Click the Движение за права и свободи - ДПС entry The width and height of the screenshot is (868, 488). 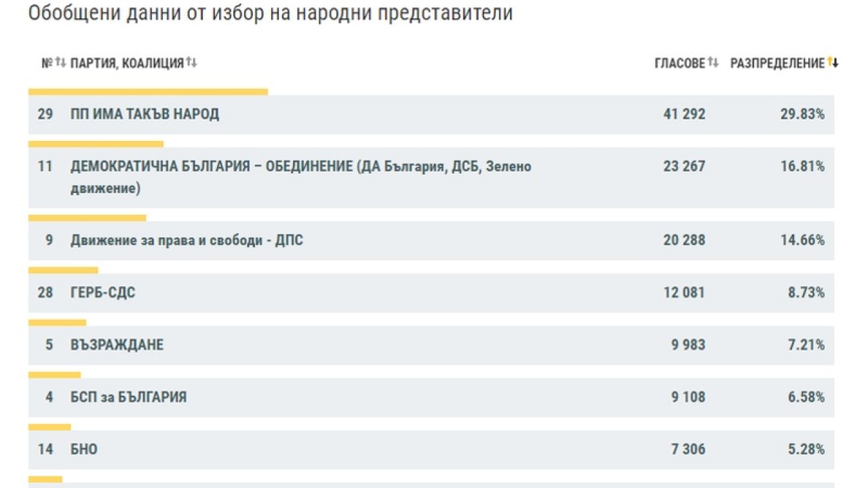186,240
